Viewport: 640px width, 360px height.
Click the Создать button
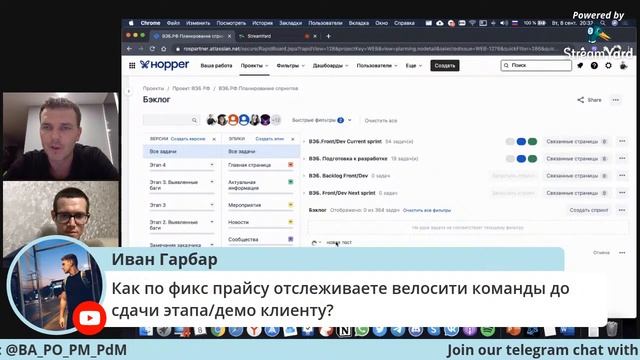[445, 66]
